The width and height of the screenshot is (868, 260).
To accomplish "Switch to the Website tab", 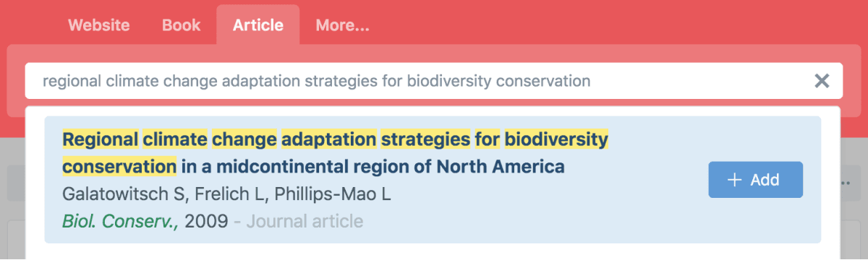I will [99, 25].
